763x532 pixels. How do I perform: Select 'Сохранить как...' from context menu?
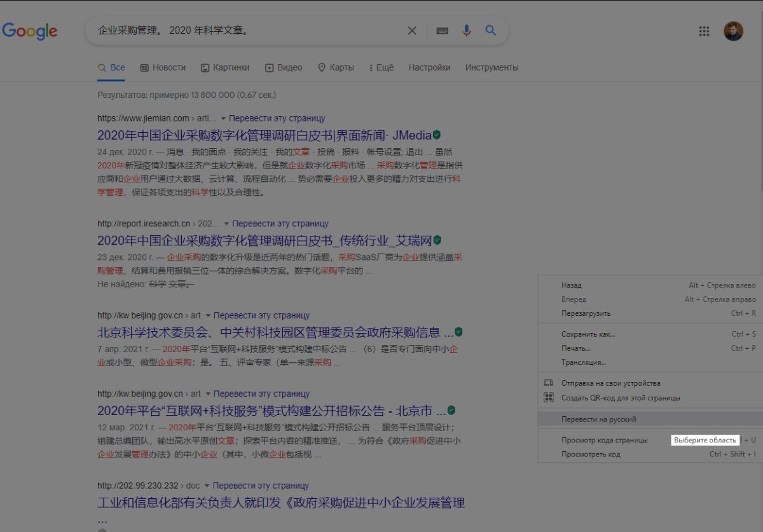650,334
